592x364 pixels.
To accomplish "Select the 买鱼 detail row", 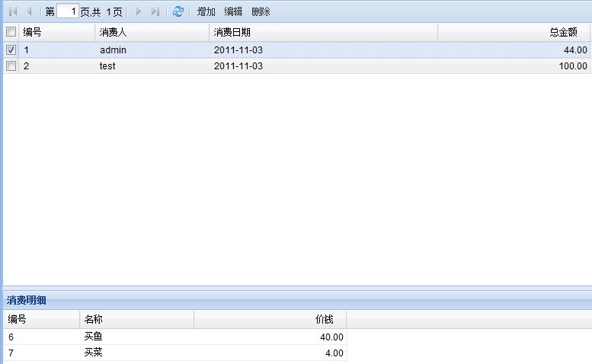I will click(175, 337).
